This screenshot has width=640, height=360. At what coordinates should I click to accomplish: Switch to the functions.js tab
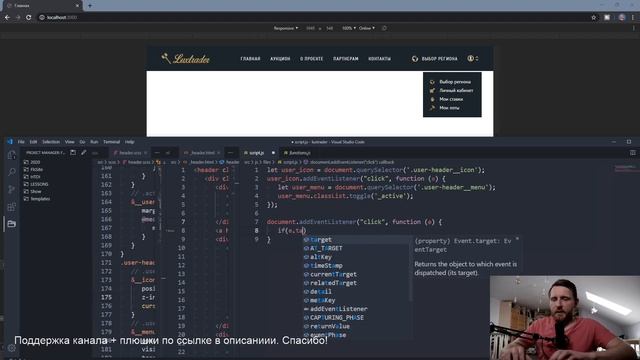click(x=300, y=153)
